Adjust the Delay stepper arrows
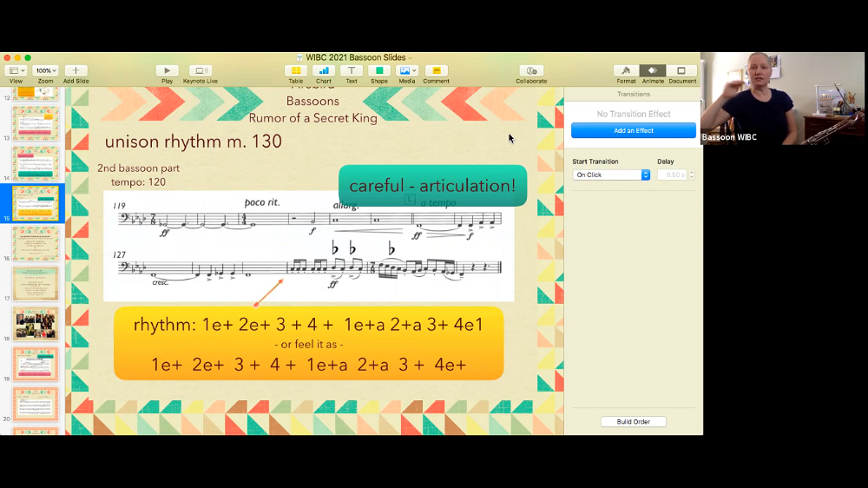Screen dimensions: 868x488 (692, 175)
